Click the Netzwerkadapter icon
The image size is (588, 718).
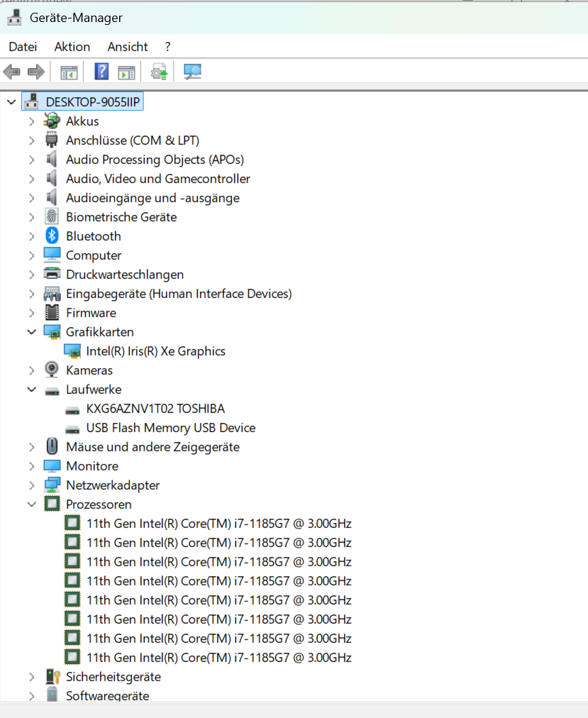click(52, 485)
